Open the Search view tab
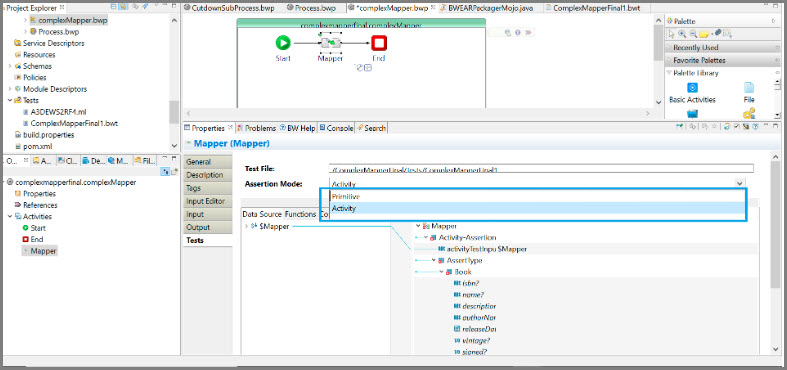This screenshot has height=370, width=787. coord(371,128)
